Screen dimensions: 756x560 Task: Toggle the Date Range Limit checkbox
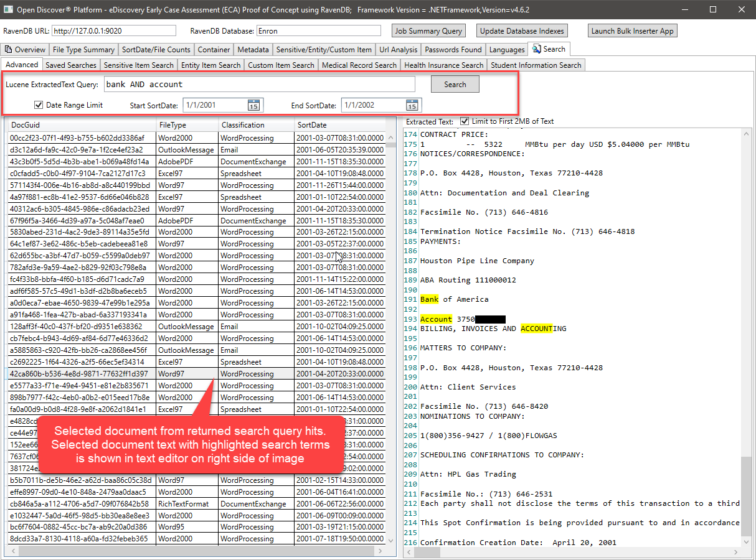point(39,105)
